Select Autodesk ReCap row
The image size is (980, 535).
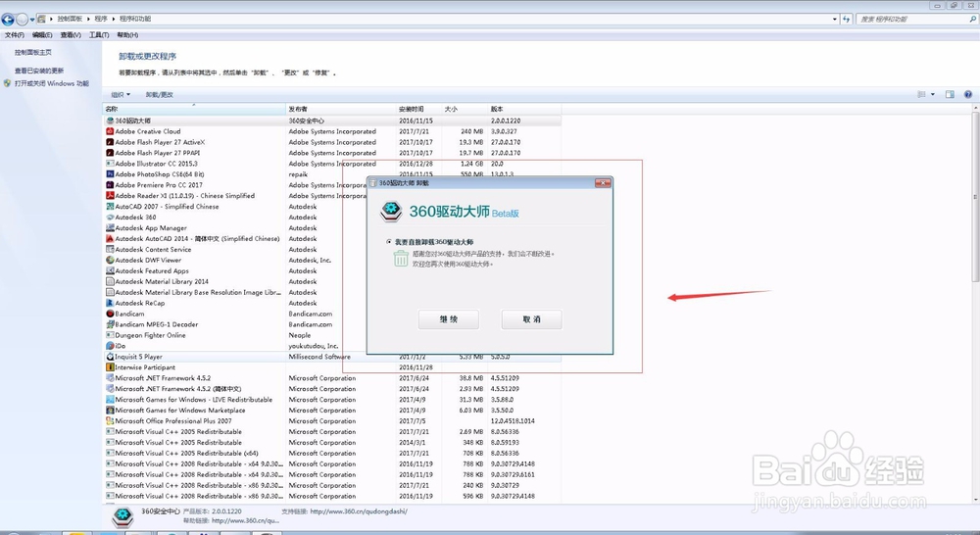[x=235, y=303]
